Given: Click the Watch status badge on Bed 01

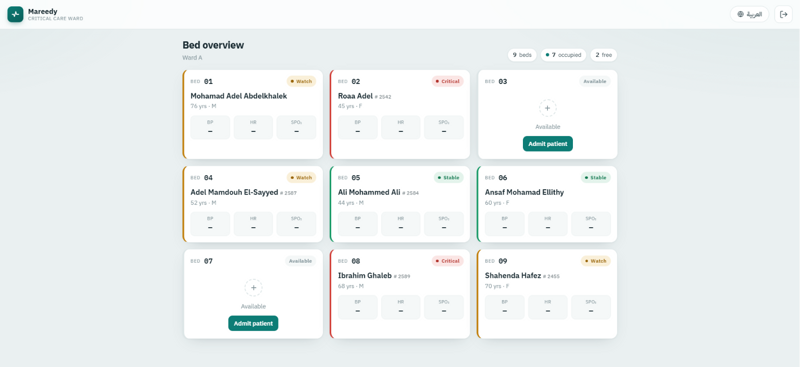Looking at the screenshot, I should point(301,81).
